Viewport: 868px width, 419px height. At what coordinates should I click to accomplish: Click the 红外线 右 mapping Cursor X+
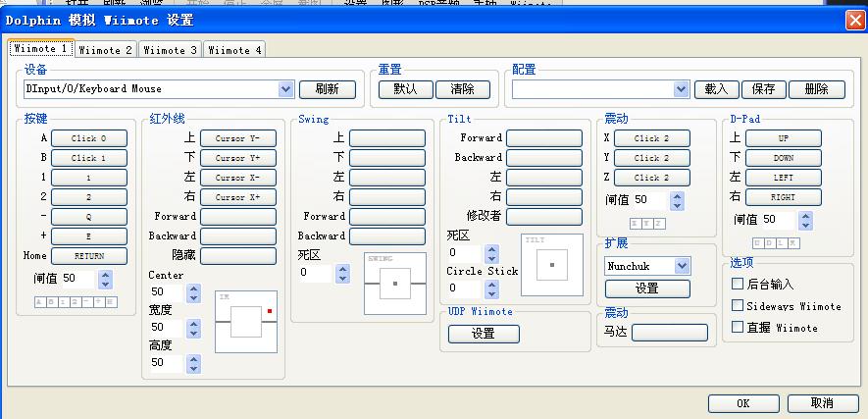pyautogui.click(x=238, y=197)
